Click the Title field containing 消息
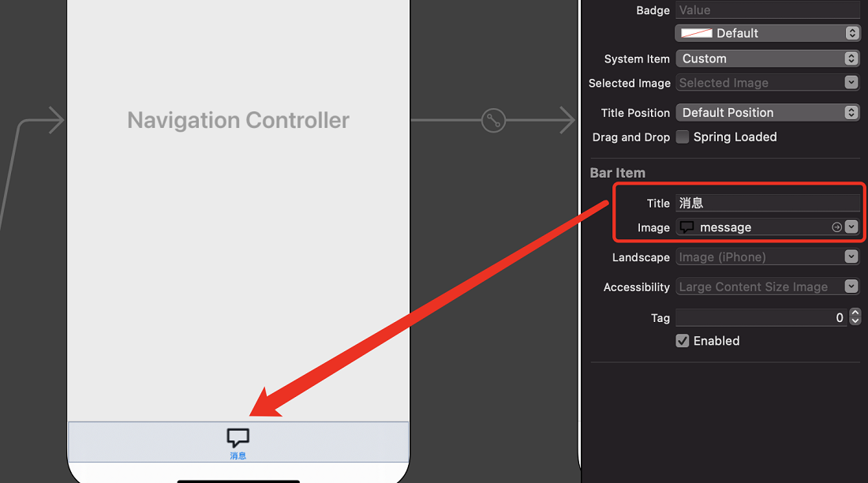868x483 pixels. [767, 203]
